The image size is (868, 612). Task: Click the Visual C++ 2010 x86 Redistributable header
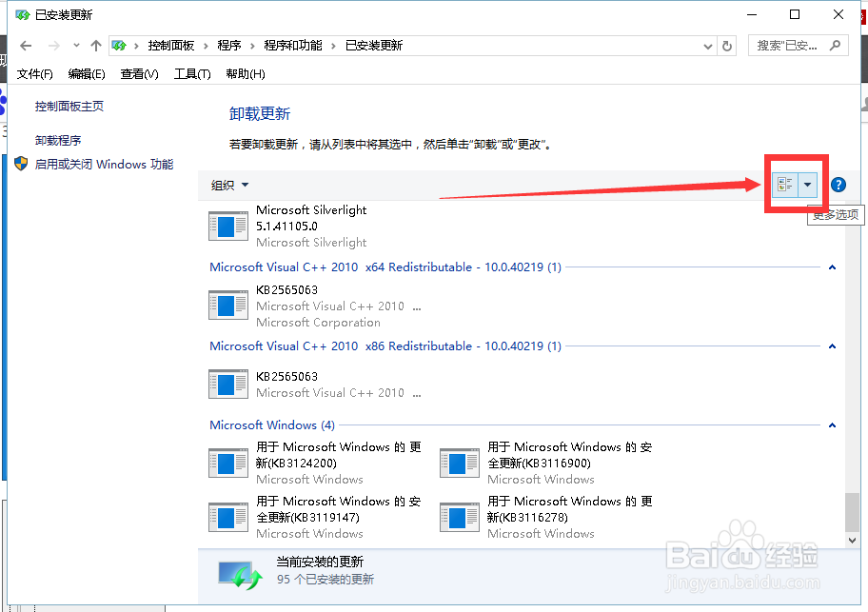(x=385, y=346)
